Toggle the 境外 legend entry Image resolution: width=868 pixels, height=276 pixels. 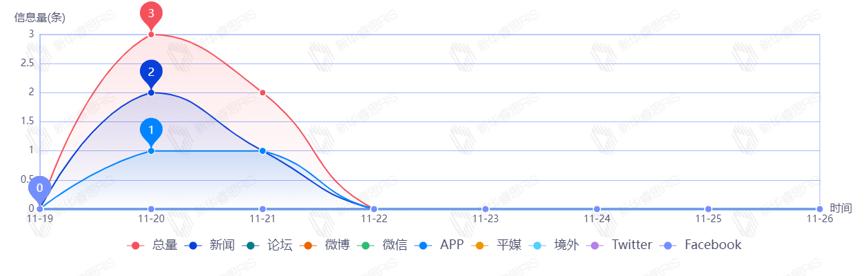pos(555,245)
